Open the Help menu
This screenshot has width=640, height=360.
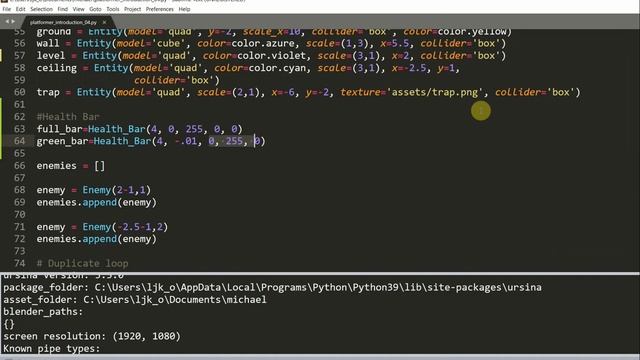point(184,9)
